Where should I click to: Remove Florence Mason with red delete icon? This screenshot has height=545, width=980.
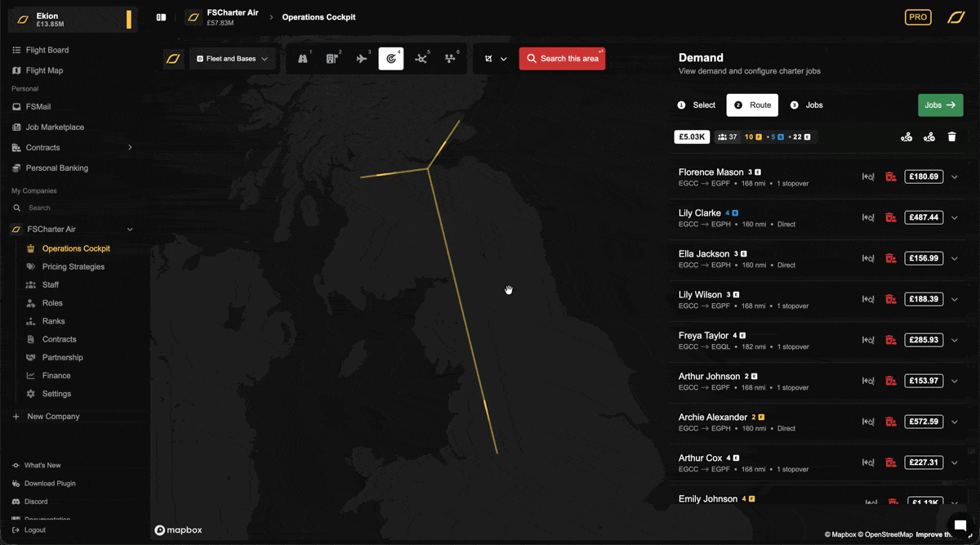891,176
